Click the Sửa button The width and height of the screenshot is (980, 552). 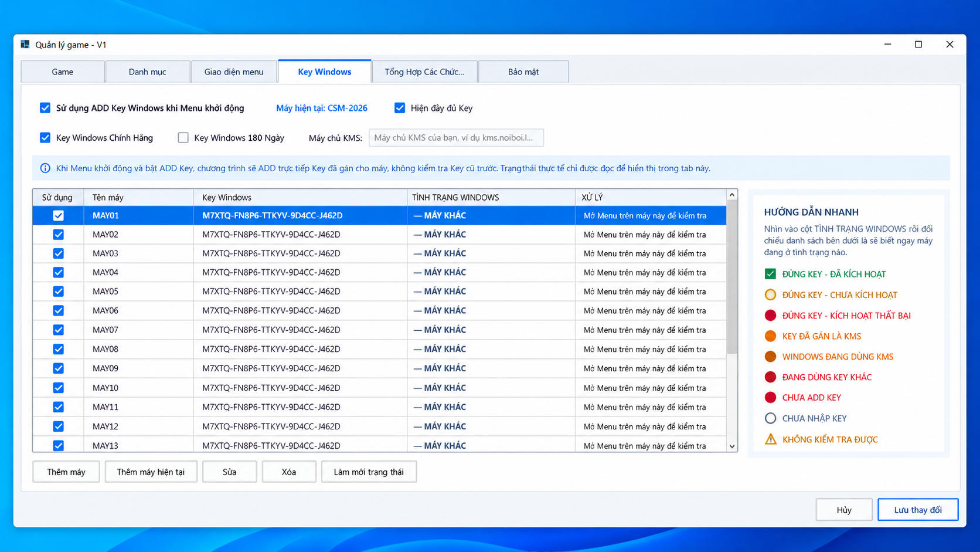pos(230,472)
